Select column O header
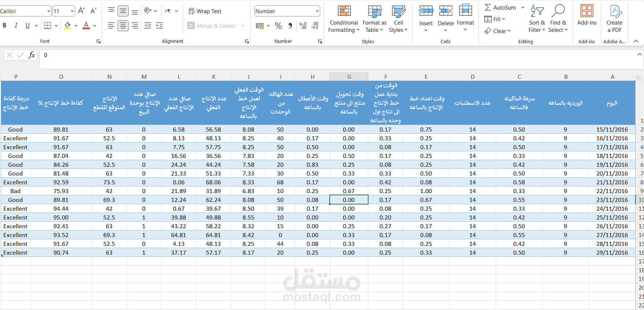 (x=61, y=77)
